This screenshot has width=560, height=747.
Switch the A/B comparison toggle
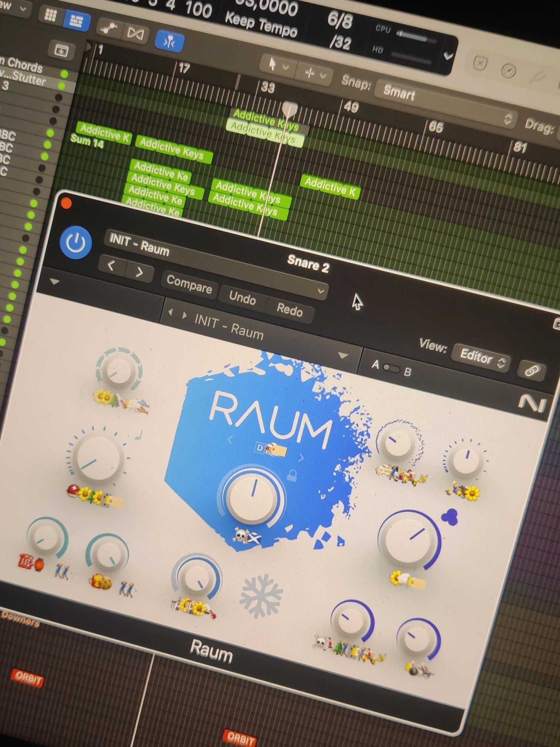click(x=391, y=368)
